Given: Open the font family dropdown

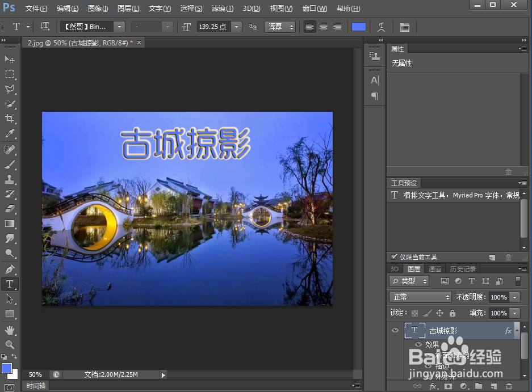Looking at the screenshot, I should (119, 26).
